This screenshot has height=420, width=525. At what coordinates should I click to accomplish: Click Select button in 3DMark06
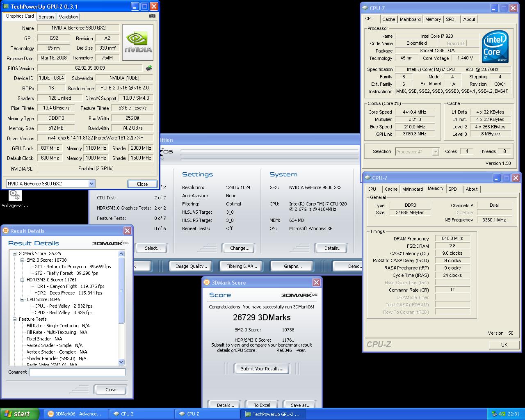coord(153,248)
